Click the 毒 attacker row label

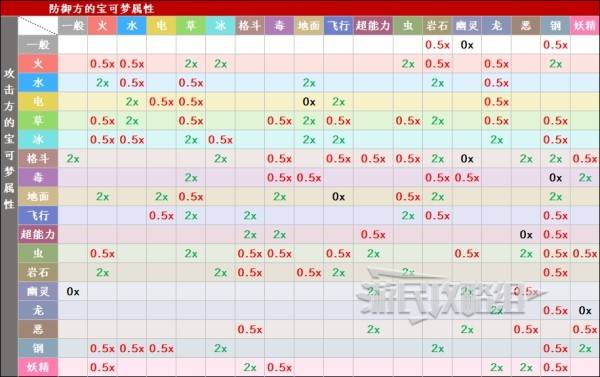(38, 177)
